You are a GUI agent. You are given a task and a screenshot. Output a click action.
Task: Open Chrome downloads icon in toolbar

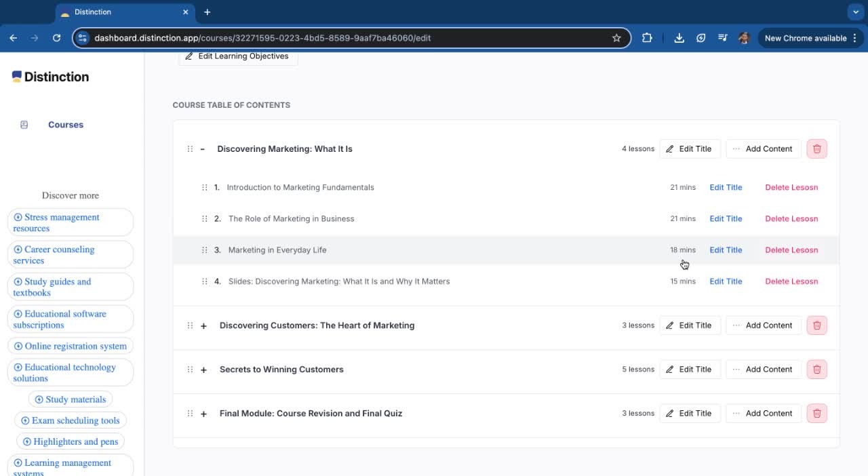tap(679, 38)
